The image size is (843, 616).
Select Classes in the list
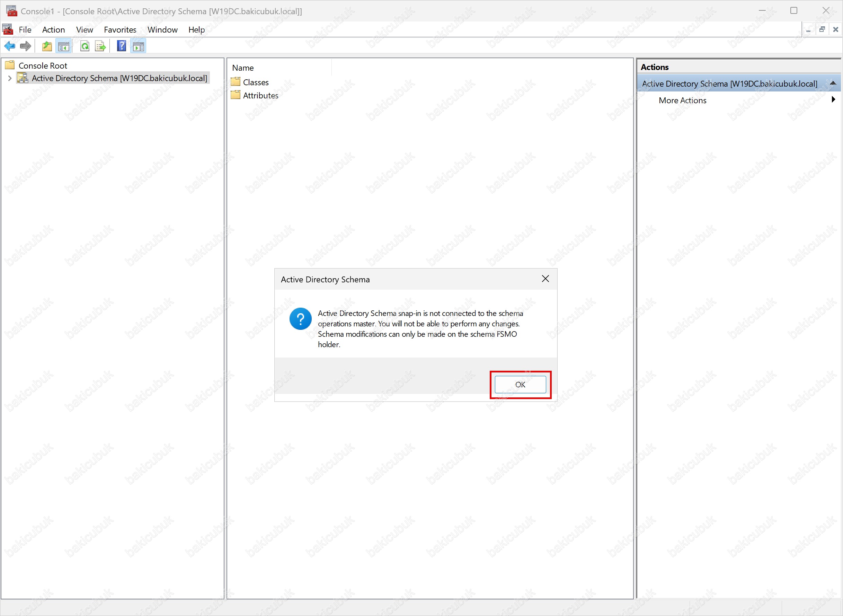tap(256, 82)
